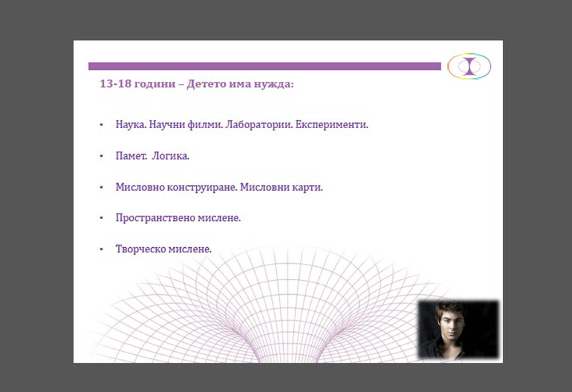The width and height of the screenshot is (572, 392).
Task: Select the word "Наука" in first bullet
Action: 129,125
